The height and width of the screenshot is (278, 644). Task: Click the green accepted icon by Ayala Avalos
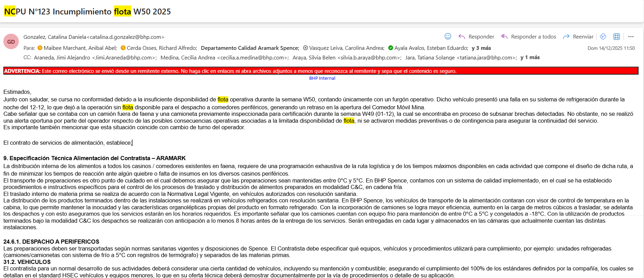pyautogui.click(x=391, y=48)
